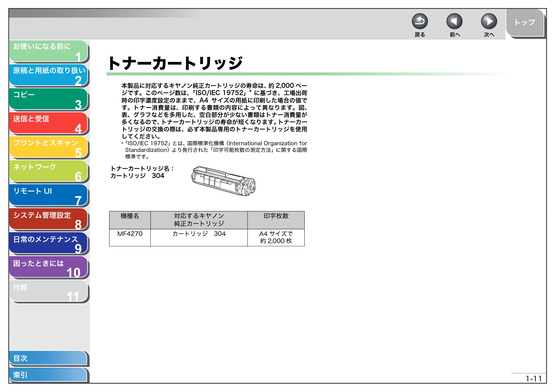Click the カートリッジ 304 table cell

pos(199,238)
